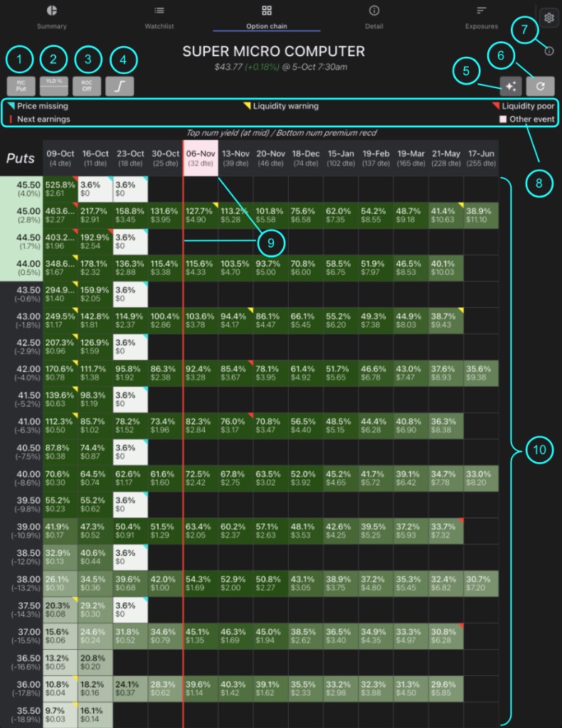
Task: Open the 63.4% $2.05 cell
Action: (x=201, y=530)
